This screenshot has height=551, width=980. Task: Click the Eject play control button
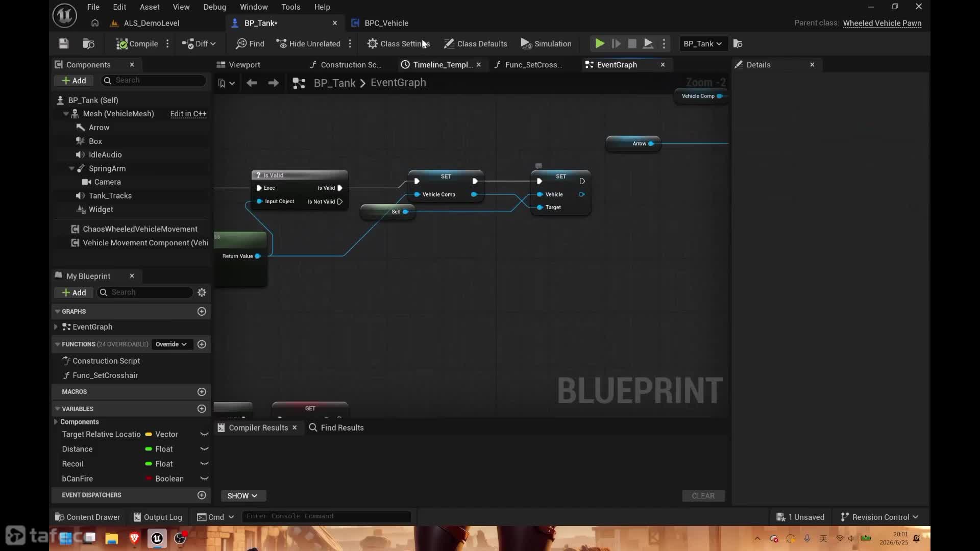pyautogui.click(x=648, y=44)
